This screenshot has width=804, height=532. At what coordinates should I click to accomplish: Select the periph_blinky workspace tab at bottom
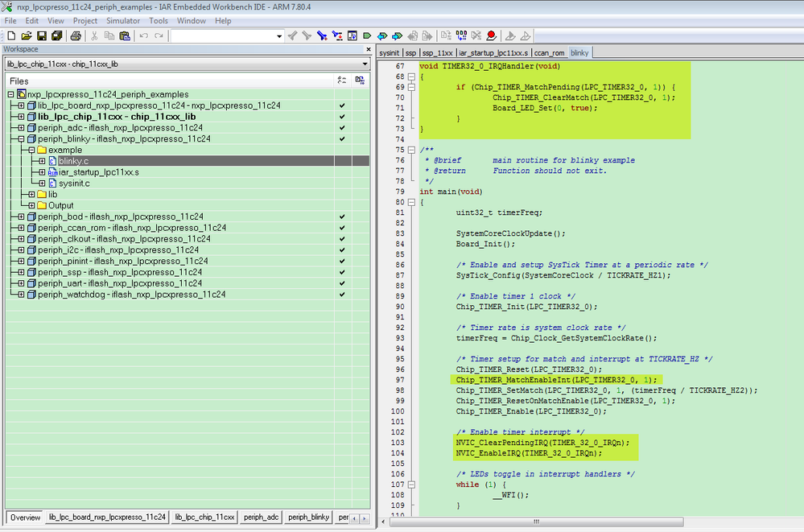click(309, 518)
